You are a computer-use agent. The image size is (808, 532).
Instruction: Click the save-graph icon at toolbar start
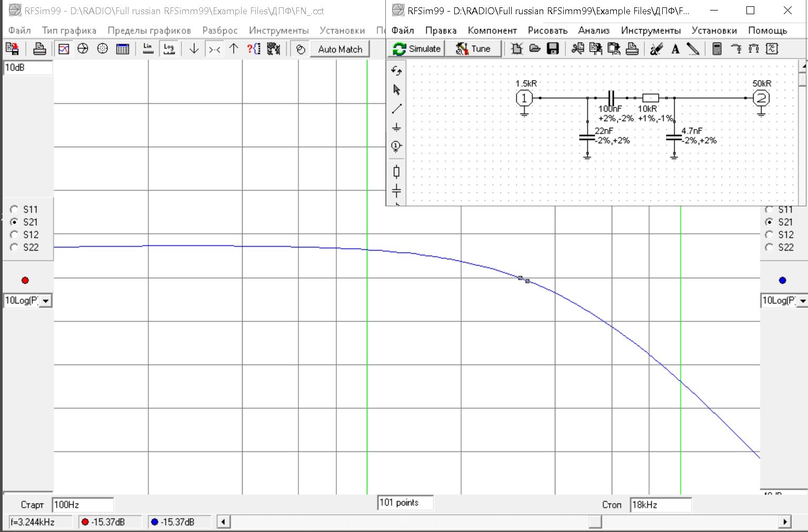point(12,49)
